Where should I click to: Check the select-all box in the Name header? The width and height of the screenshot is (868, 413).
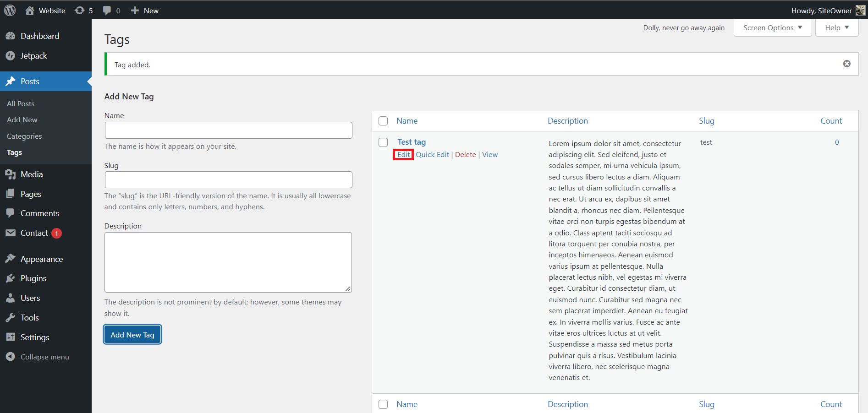(383, 120)
